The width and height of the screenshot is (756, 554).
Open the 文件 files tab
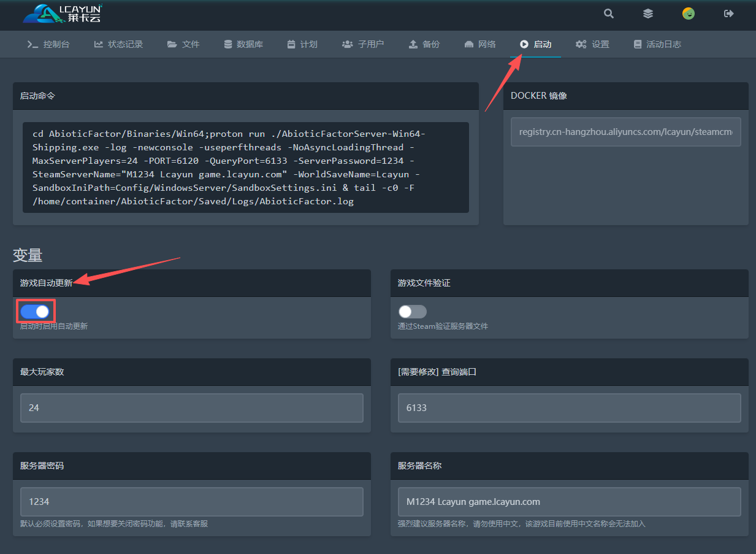coord(183,44)
